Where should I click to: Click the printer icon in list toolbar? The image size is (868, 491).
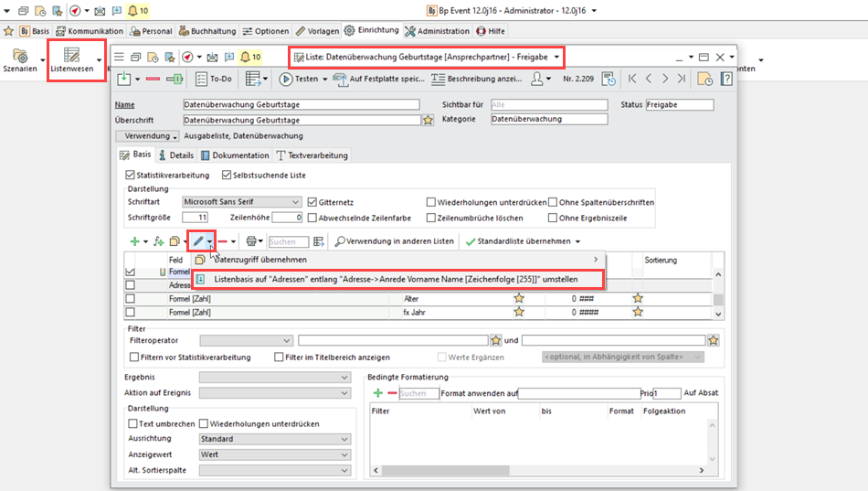[x=250, y=241]
